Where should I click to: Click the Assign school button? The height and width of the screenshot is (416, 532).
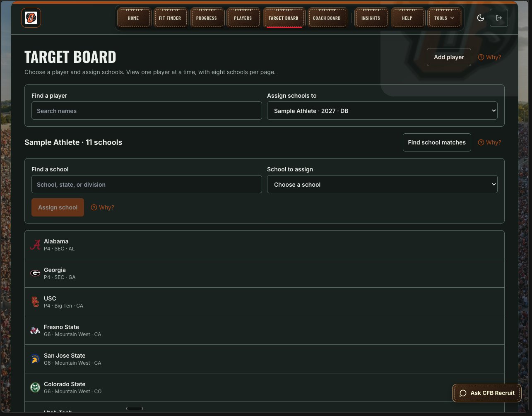(58, 207)
